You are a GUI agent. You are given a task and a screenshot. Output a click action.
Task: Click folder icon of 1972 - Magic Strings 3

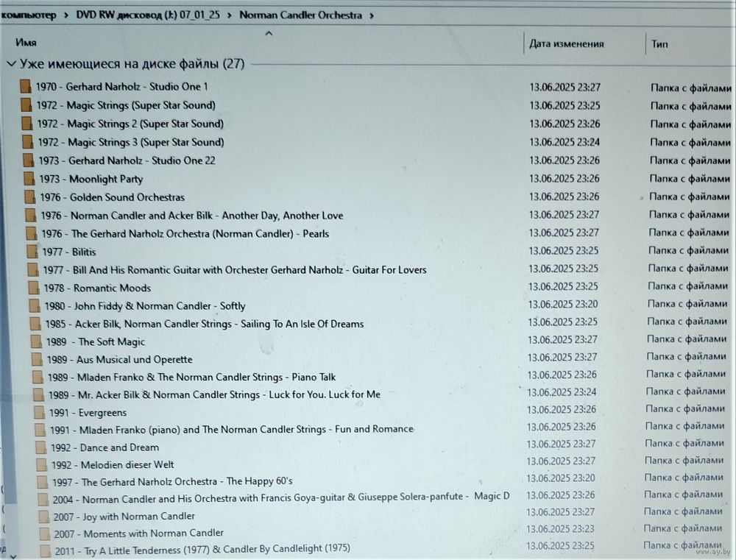pyautogui.click(x=28, y=142)
